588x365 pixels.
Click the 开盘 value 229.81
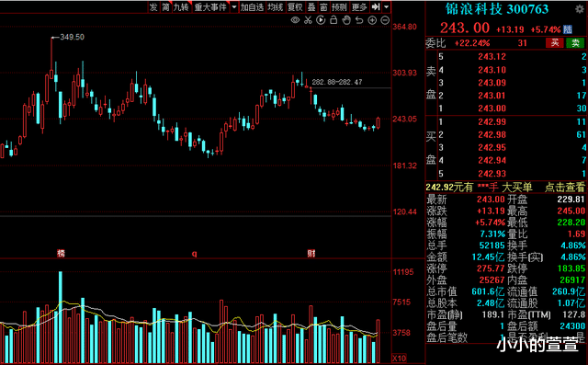[x=571, y=200]
